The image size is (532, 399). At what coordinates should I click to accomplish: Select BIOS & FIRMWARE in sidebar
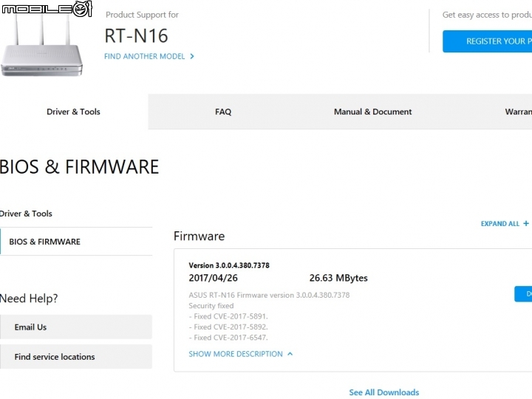tap(76, 242)
